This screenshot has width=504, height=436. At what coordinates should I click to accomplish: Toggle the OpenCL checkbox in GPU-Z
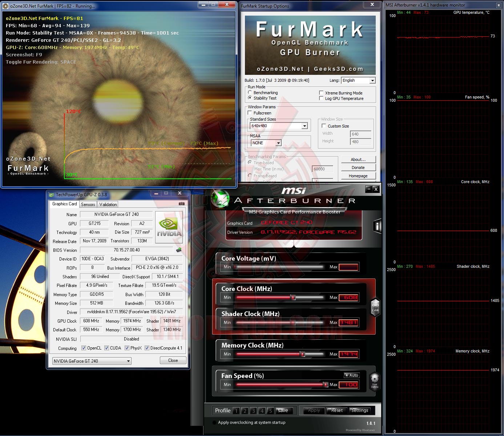pos(84,348)
